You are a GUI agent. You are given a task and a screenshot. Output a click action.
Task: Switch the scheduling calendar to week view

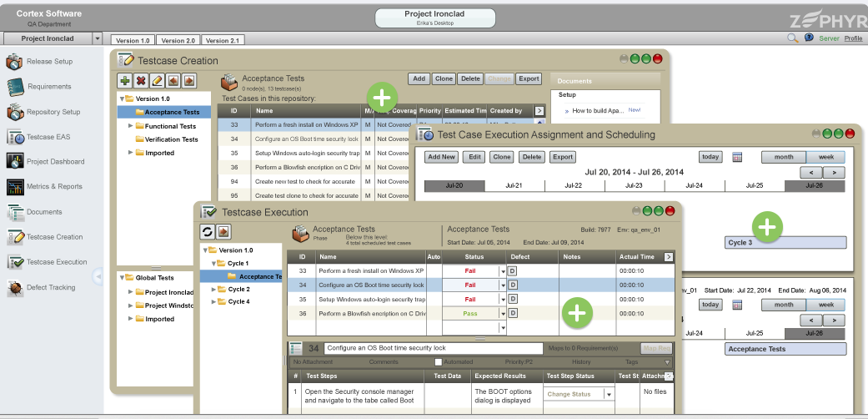point(825,157)
